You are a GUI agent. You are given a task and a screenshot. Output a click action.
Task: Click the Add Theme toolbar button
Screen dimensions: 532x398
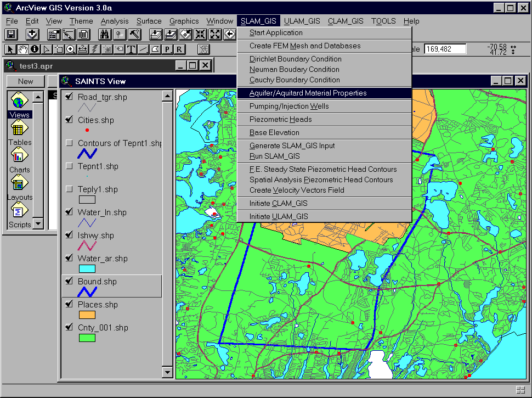[32, 34]
